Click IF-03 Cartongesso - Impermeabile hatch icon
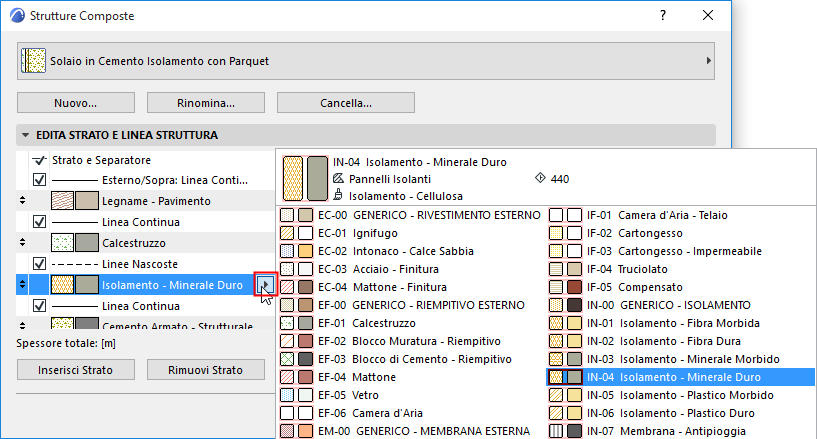The height and width of the screenshot is (439, 817). coord(556,251)
